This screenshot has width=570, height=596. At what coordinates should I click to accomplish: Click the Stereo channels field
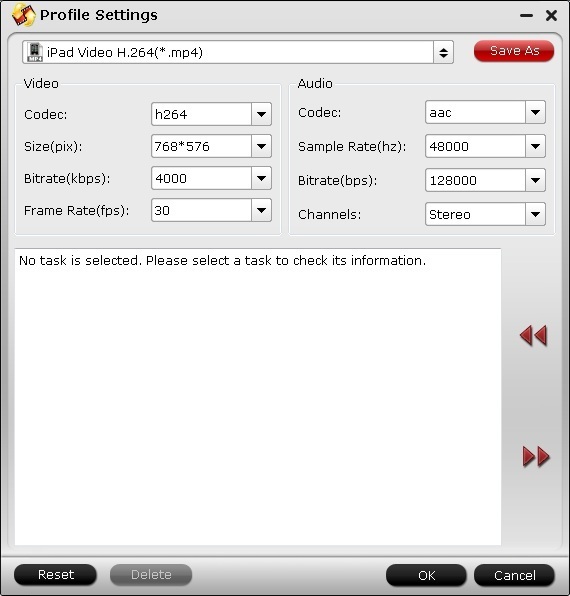point(475,214)
